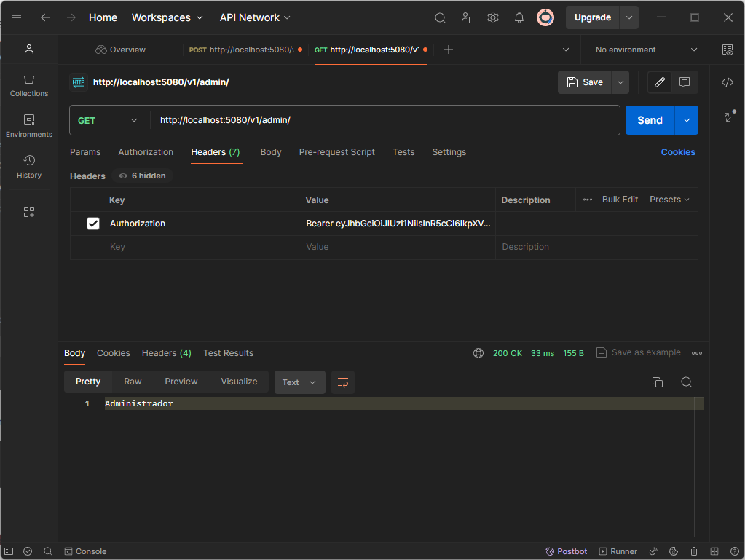Toggle sidebar icon in status bar
This screenshot has height=560, width=745.
(x=9, y=551)
